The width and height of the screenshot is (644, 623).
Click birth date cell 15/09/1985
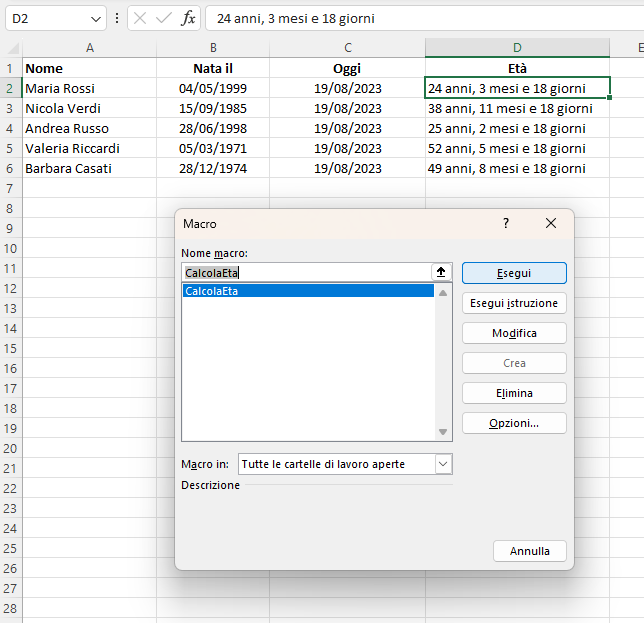(213, 108)
